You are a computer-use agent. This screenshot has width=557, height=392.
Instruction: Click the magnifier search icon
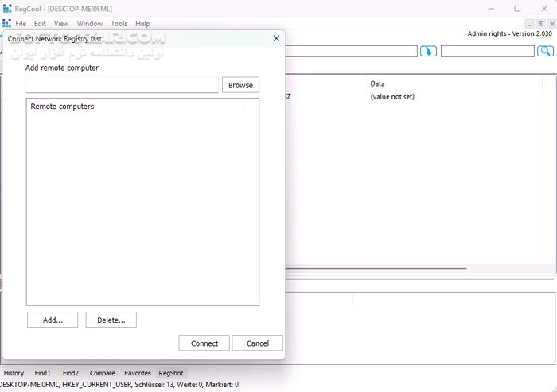tap(545, 51)
